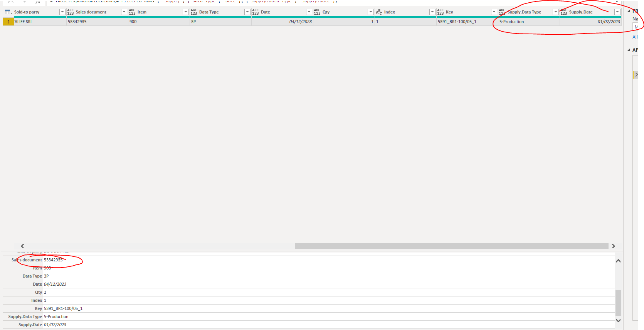Click Qty value 1 in record preview

[x=45, y=292]
